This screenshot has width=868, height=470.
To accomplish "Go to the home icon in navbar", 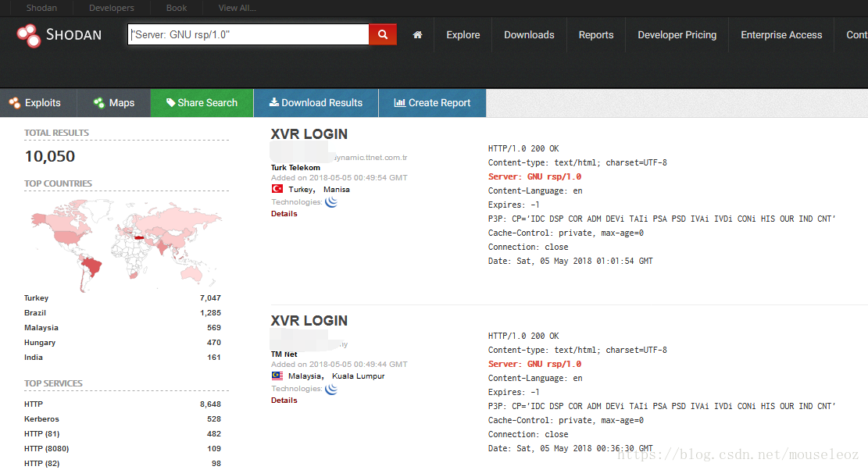I will click(418, 35).
